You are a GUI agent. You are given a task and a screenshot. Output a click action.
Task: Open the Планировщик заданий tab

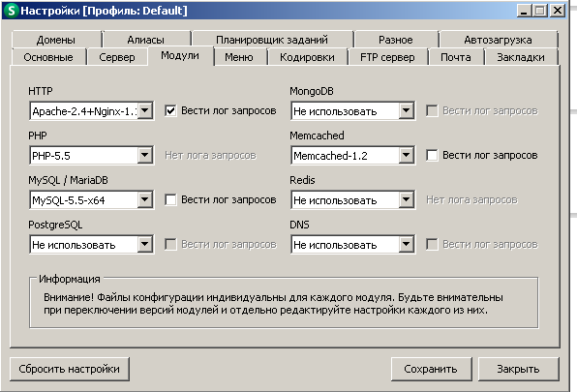point(272,40)
